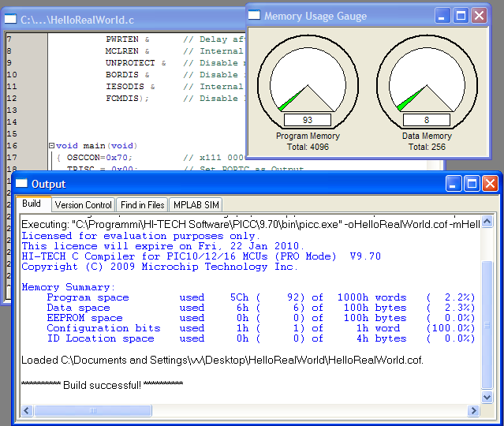
Task: Click the Data Memory gauge dial
Action: click(x=427, y=83)
